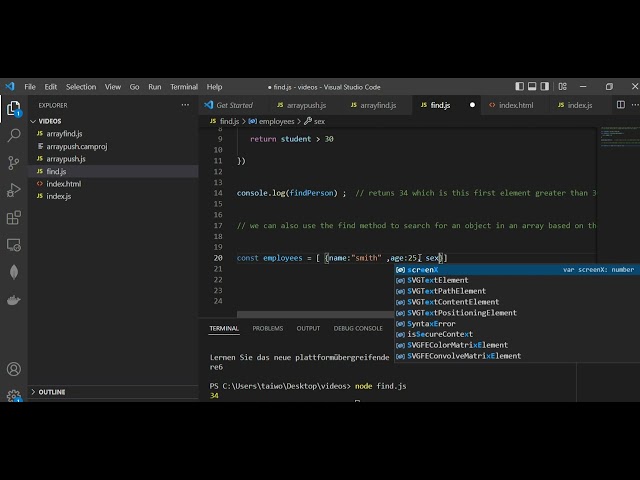This screenshot has width=640, height=480.
Task: Open Source Control view icon
Action: (x=13, y=163)
